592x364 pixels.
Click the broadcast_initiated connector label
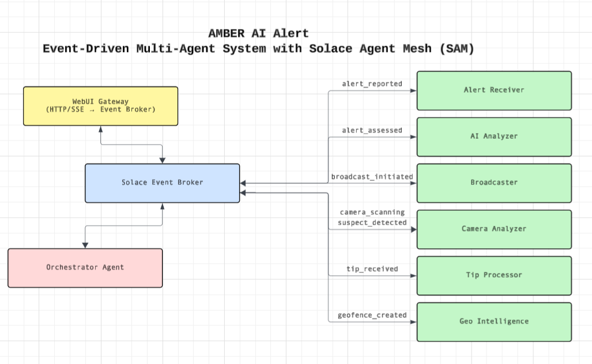tap(372, 177)
